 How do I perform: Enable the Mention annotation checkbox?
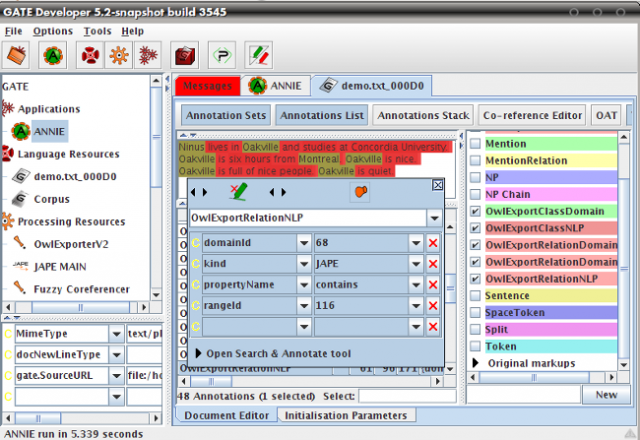tap(475, 144)
